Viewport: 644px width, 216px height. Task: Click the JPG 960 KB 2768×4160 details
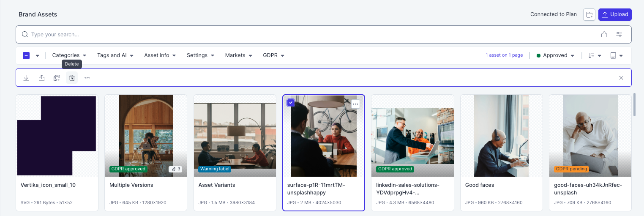point(494,203)
